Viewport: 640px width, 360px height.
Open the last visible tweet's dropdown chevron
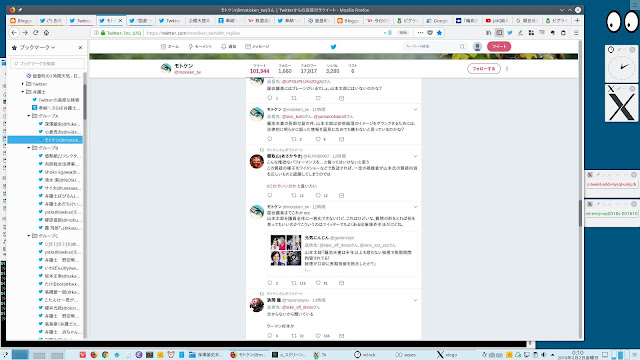[415, 300]
